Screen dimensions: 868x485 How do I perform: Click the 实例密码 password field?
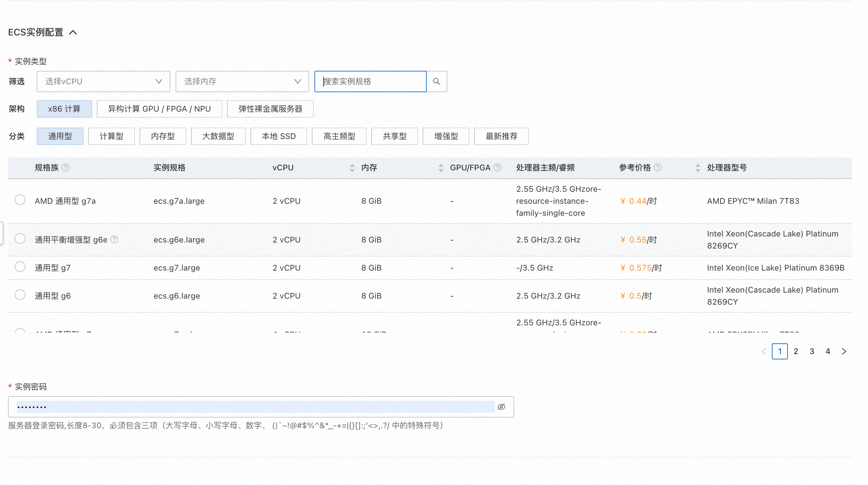click(x=261, y=407)
